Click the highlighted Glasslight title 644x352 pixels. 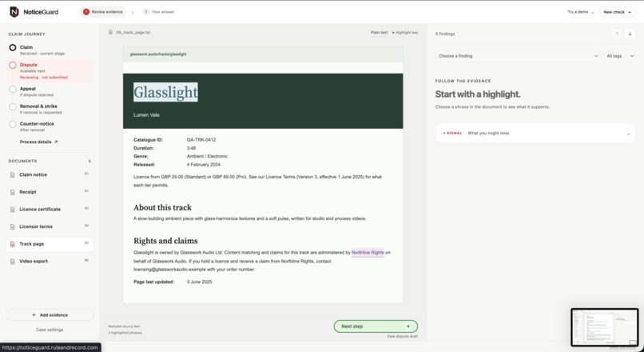pyautogui.click(x=165, y=92)
